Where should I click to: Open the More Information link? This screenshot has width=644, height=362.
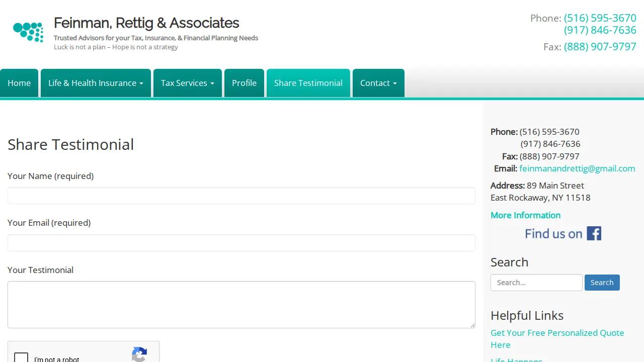pyautogui.click(x=525, y=215)
